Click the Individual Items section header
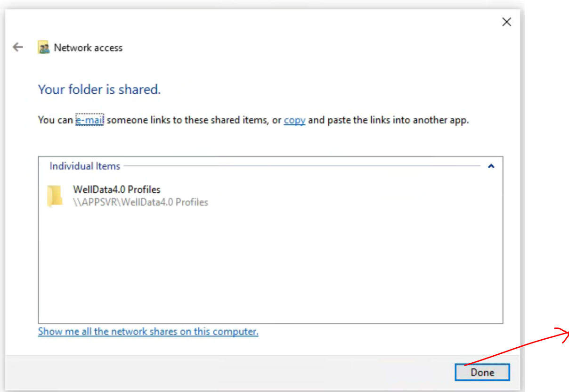Screen dimensions: 569x392 [85, 166]
